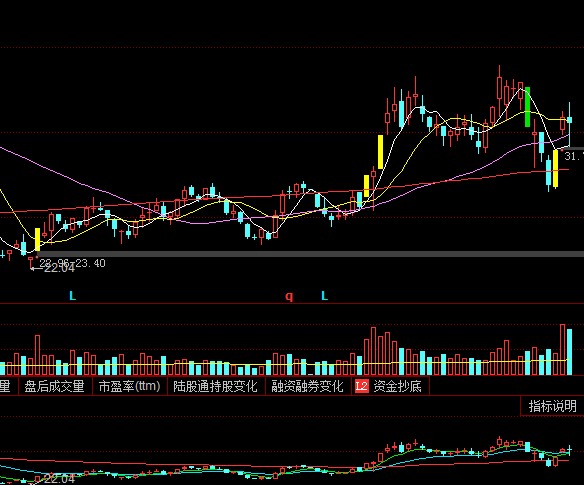Select the 陆股通持股变化 tab
Image resolution: width=584 pixels, height=485 pixels.
click(x=215, y=386)
